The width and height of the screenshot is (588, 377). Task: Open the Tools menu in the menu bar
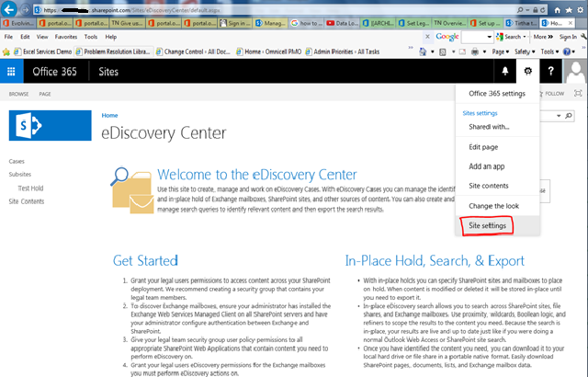tap(91, 37)
